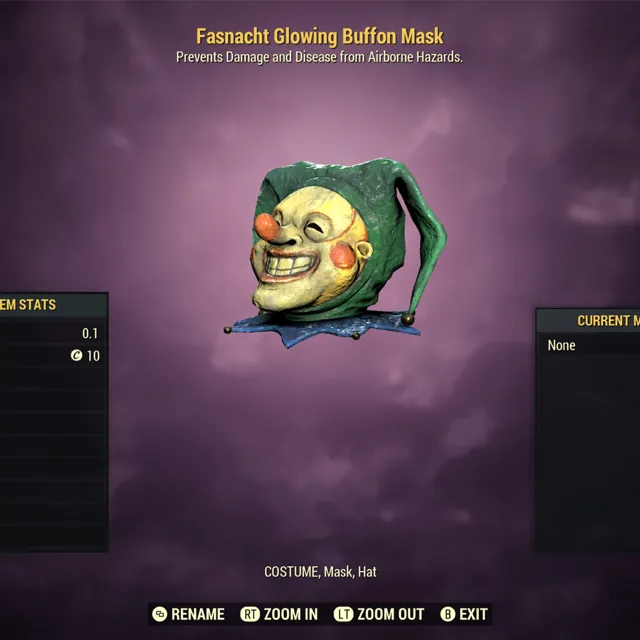640x640 pixels.
Task: Select the None entry under current mods
Action: tap(562, 345)
